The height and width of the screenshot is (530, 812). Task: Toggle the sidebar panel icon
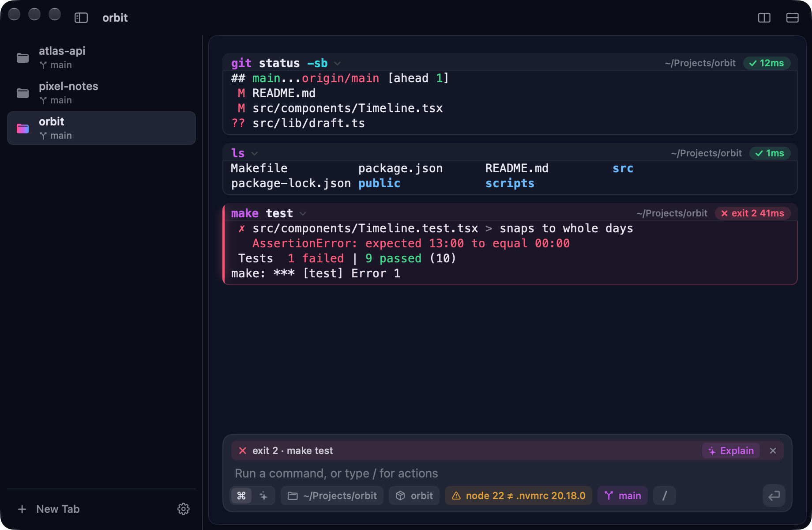coord(81,18)
